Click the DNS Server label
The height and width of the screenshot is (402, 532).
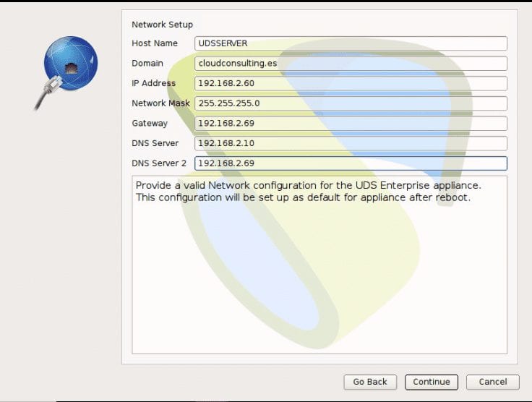click(x=155, y=143)
